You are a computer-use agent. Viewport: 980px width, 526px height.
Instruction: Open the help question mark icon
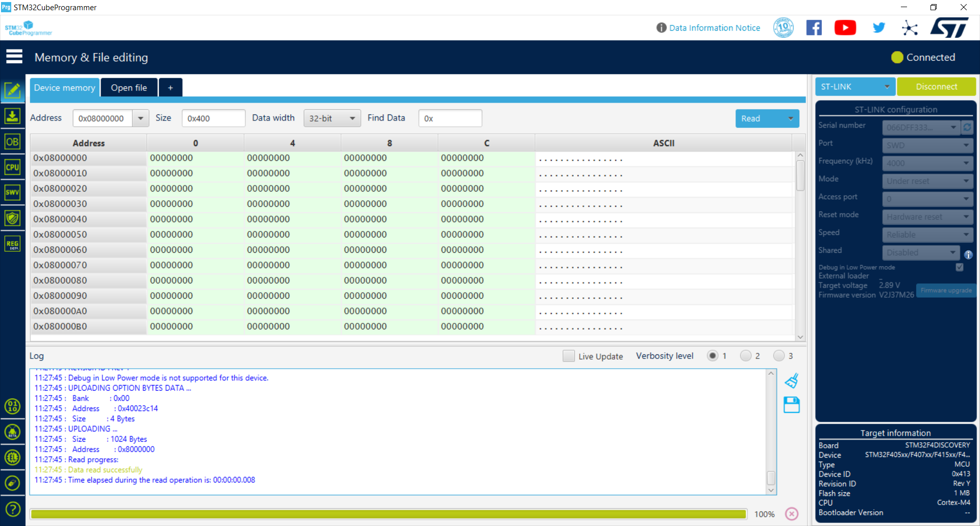click(x=12, y=509)
